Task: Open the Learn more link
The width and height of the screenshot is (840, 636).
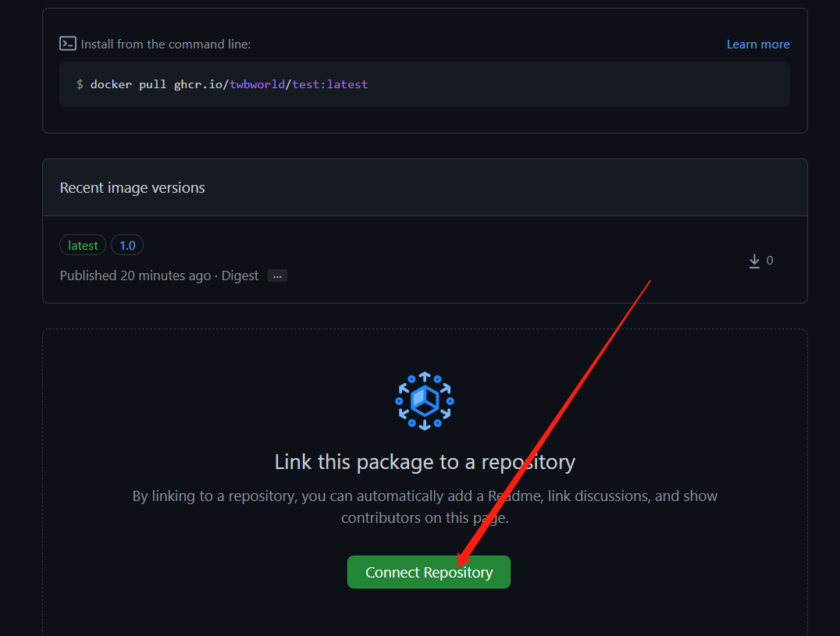Action: click(x=758, y=44)
